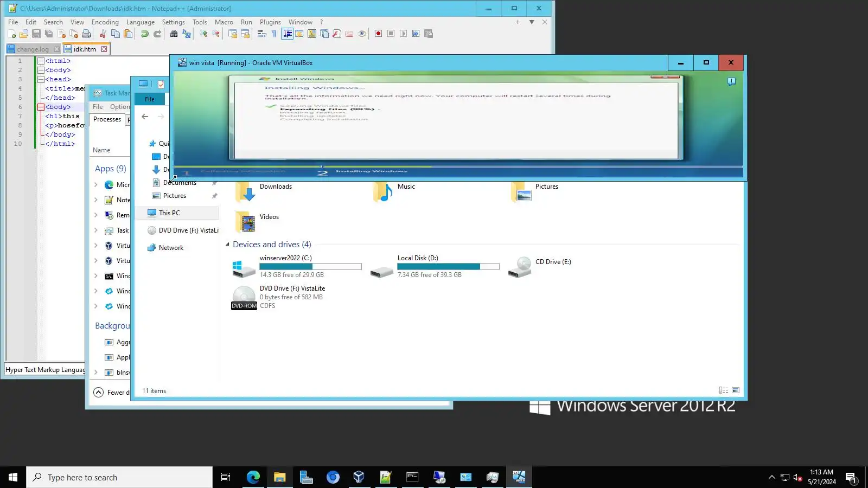868x488 pixels.
Task: Switch Explorer to details view
Action: 723,390
